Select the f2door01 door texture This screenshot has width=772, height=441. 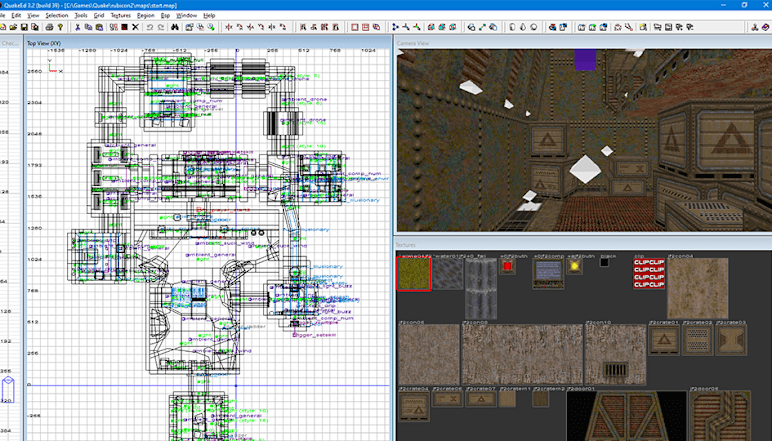pyautogui.click(x=626, y=416)
